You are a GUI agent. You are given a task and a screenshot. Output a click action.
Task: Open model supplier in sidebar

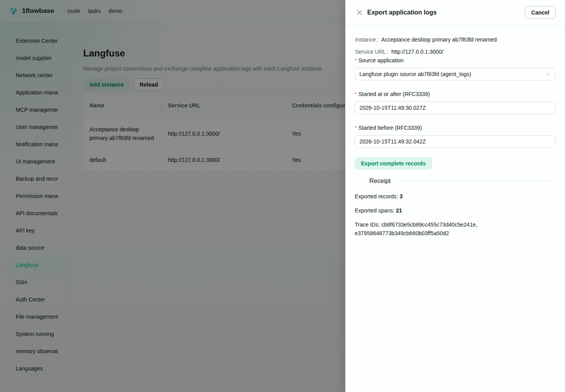(x=35, y=58)
